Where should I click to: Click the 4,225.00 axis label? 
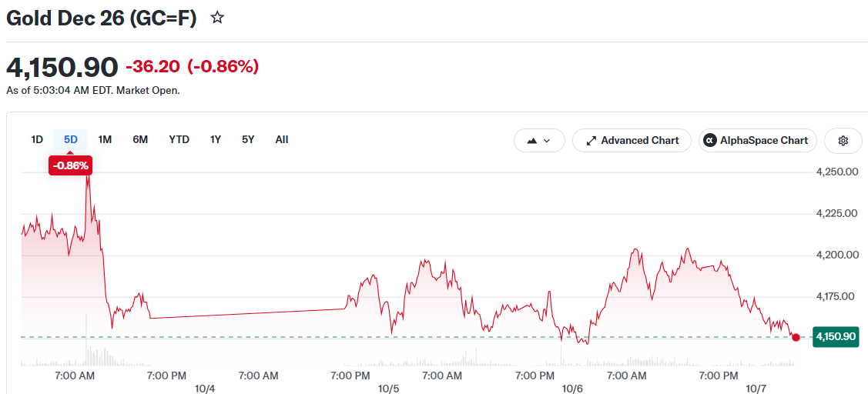[837, 214]
